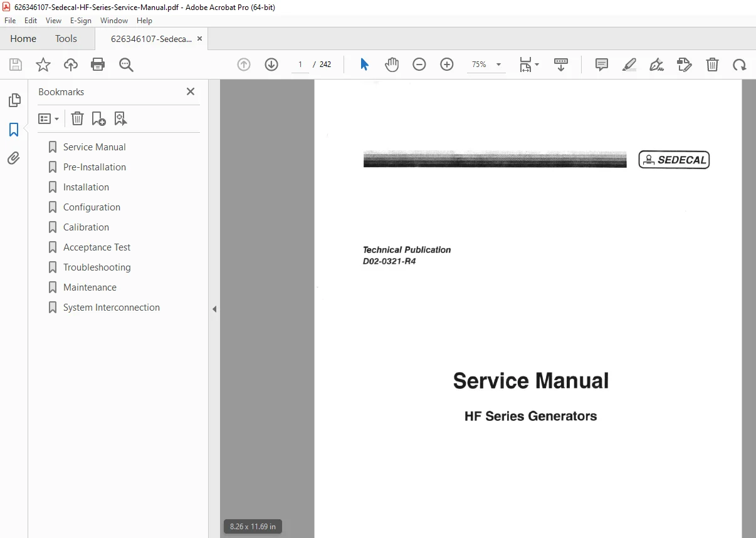The height and width of the screenshot is (538, 756).
Task: Click the Save file icon
Action: pos(16,65)
